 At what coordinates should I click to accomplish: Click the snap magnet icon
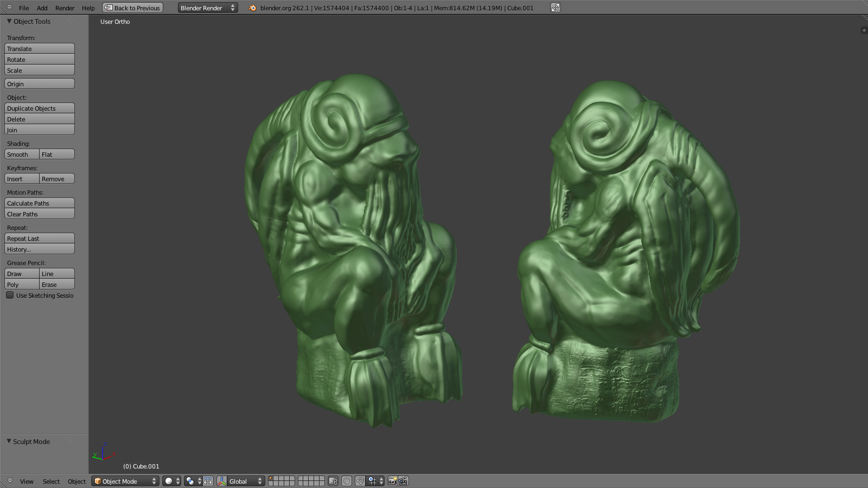[x=360, y=481]
